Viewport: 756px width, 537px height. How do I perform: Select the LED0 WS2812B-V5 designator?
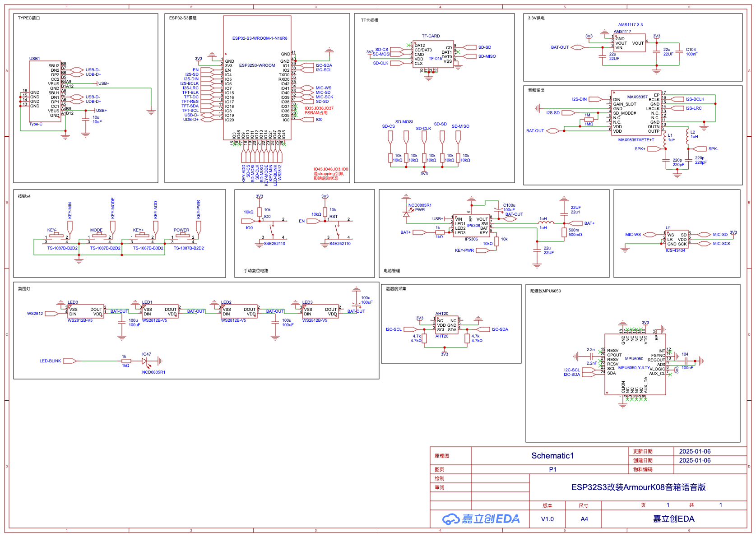[73, 302]
